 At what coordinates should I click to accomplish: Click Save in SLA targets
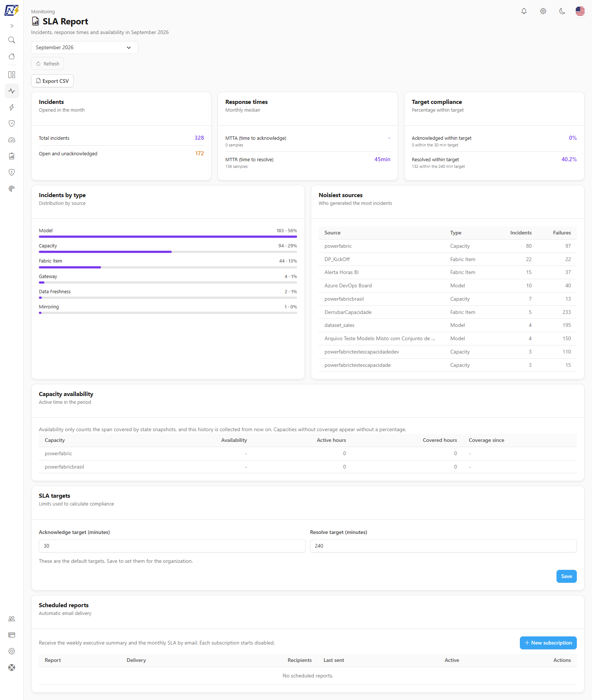[566, 576]
